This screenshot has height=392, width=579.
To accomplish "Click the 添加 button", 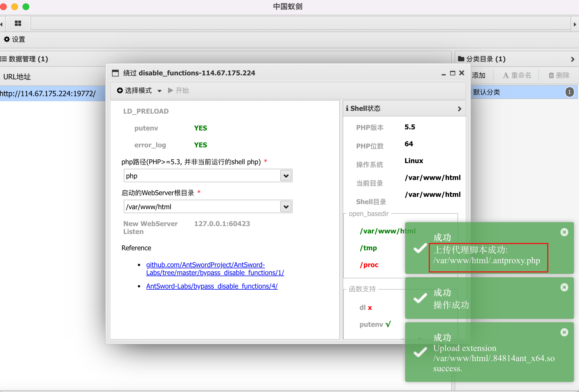I will (478, 75).
